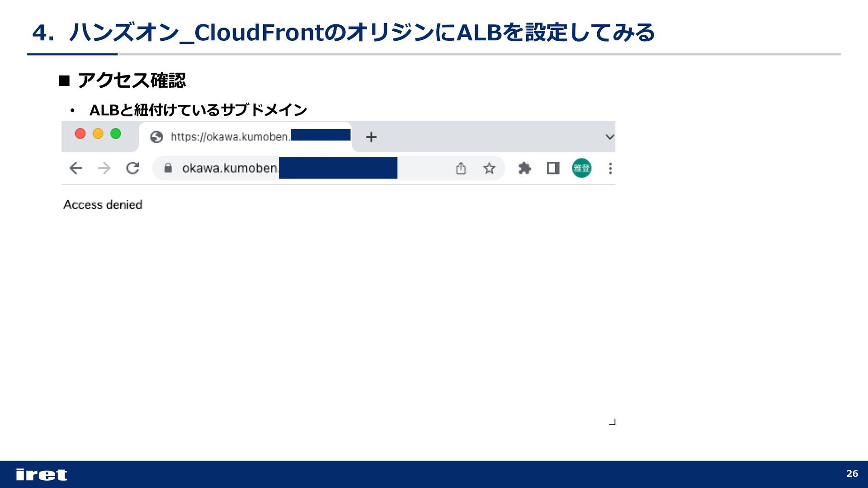Open the three-dot Chrome menu
This screenshot has height=488, width=868.
(x=610, y=169)
